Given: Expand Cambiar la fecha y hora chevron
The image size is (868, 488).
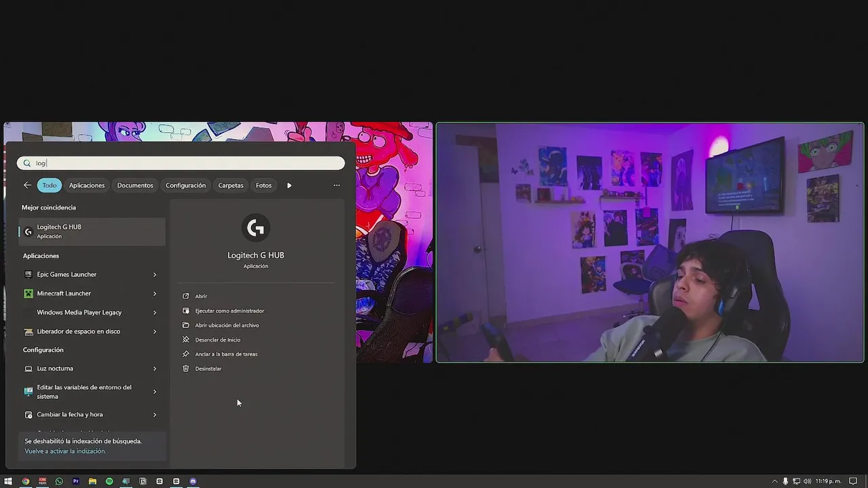Looking at the screenshot, I should (x=155, y=415).
